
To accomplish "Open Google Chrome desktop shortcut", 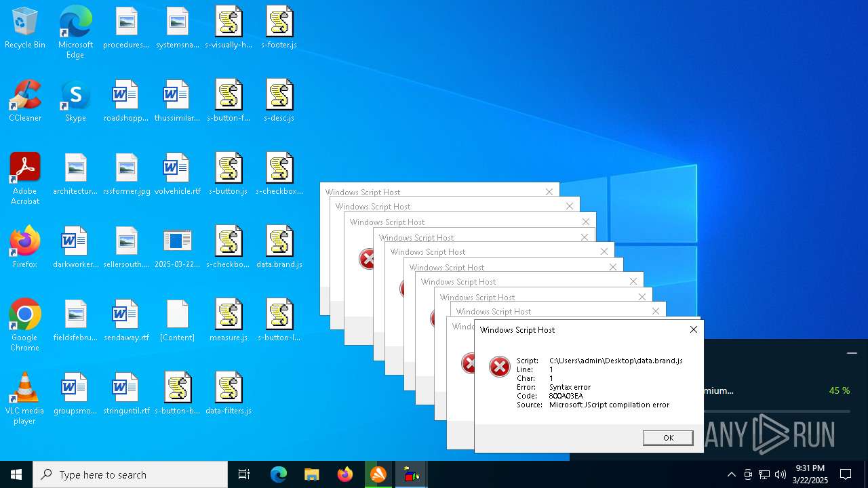I will coord(25,325).
